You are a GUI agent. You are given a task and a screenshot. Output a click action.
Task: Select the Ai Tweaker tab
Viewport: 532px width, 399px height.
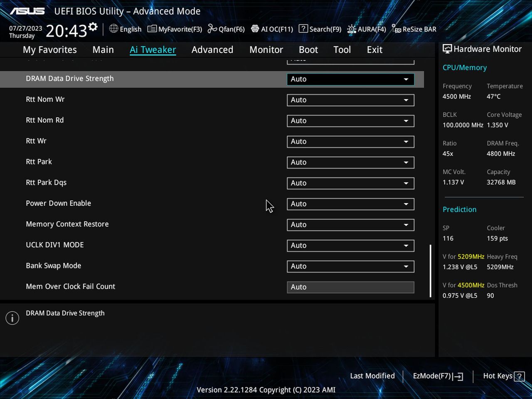pyautogui.click(x=153, y=50)
